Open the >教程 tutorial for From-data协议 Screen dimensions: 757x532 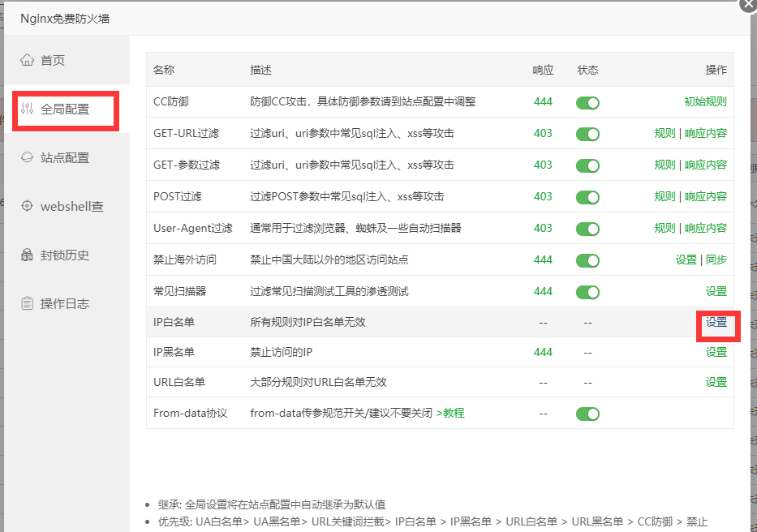pos(451,414)
